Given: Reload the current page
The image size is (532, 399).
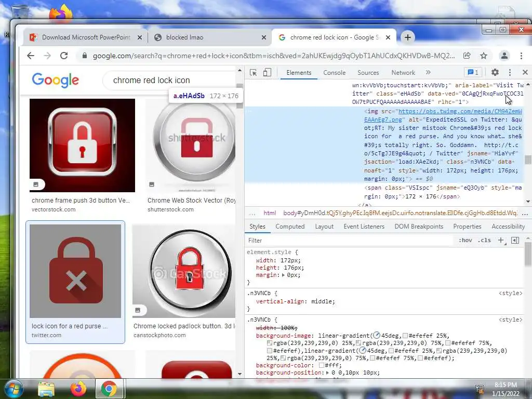Looking at the screenshot, I should click(x=64, y=56).
